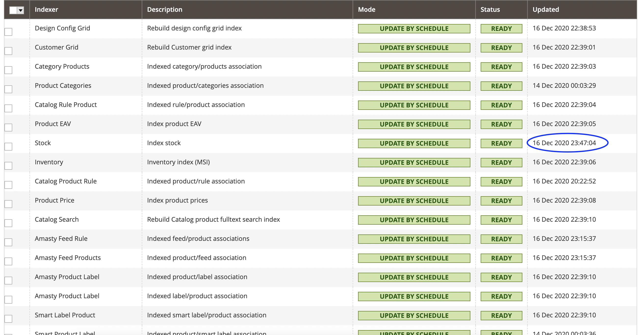Click UPDATE BY SCHEDULE badge for Amasty Product Label
This screenshot has height=335, width=644.
[414, 277]
